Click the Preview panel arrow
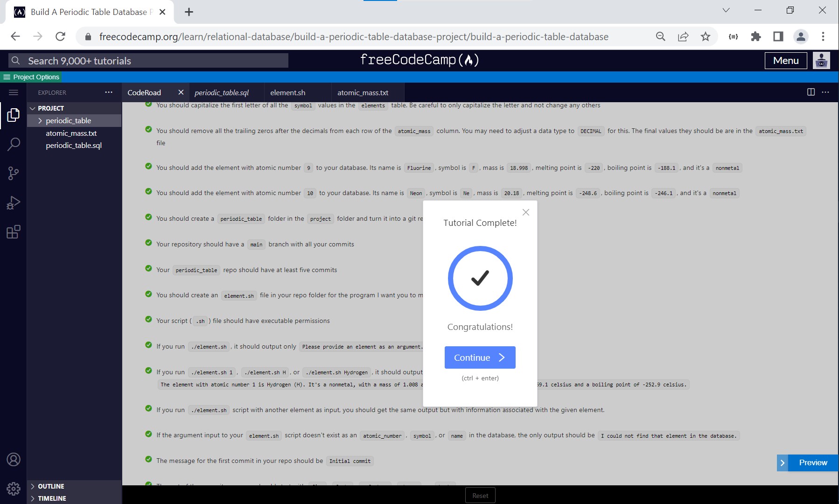The image size is (839, 504). pyautogui.click(x=783, y=463)
